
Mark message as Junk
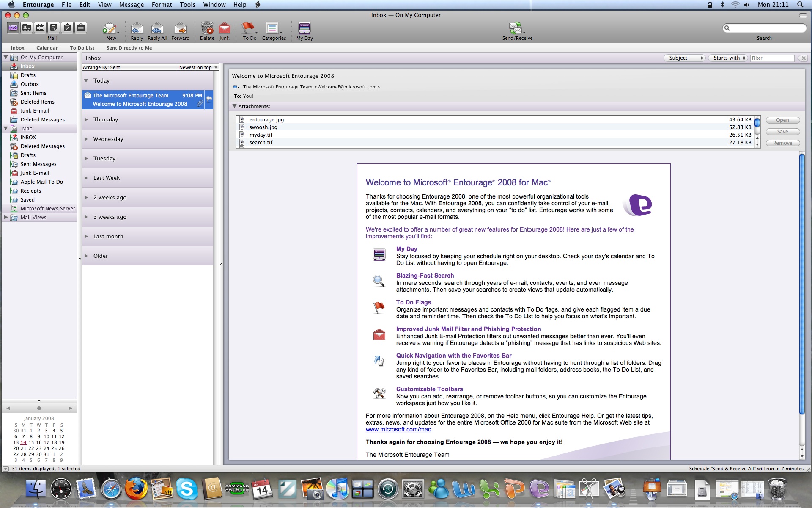click(x=225, y=31)
